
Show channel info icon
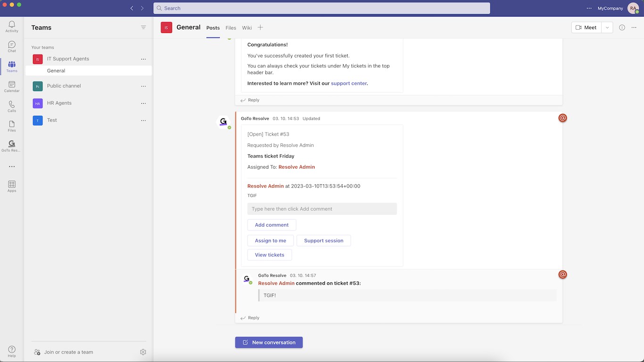tap(622, 27)
